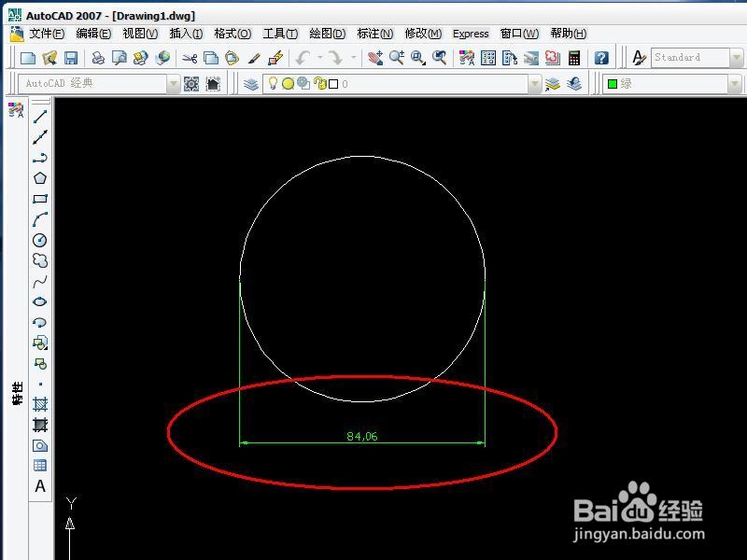Viewport: 747px width, 560px height.
Task: Select the Polygon draw tool
Action: point(40,178)
